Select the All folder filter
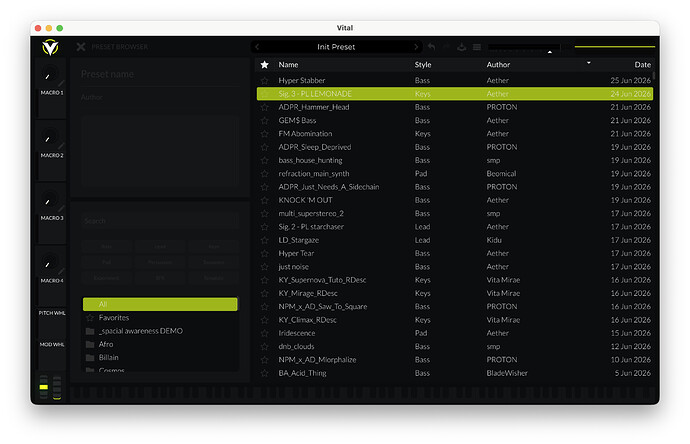The height and width of the screenshot is (444, 690). (160, 304)
